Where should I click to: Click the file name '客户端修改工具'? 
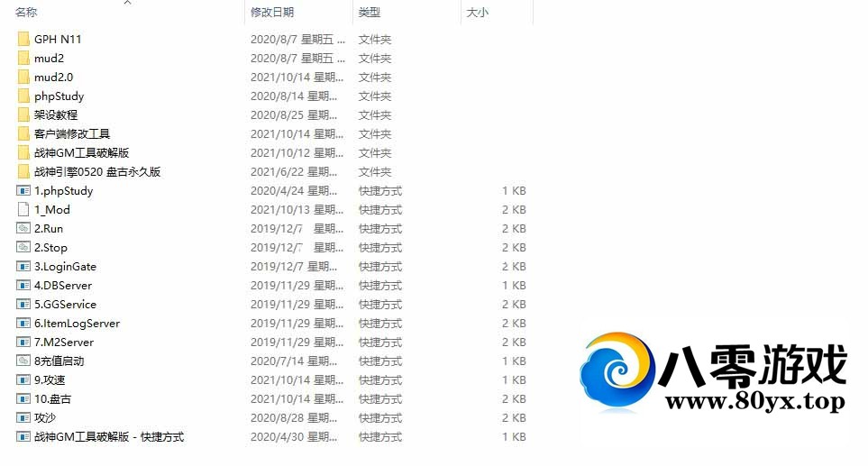click(72, 133)
